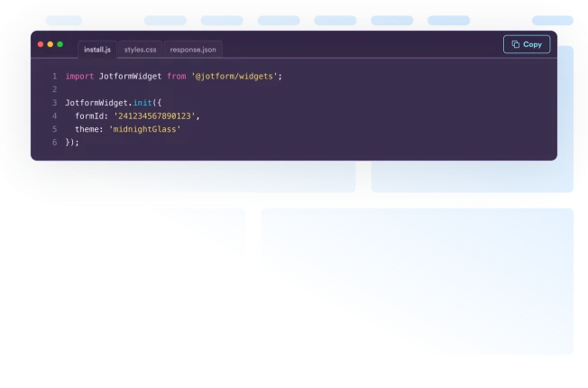Click line number 2 in gutter
The height and width of the screenshot is (388, 588).
pyautogui.click(x=55, y=89)
